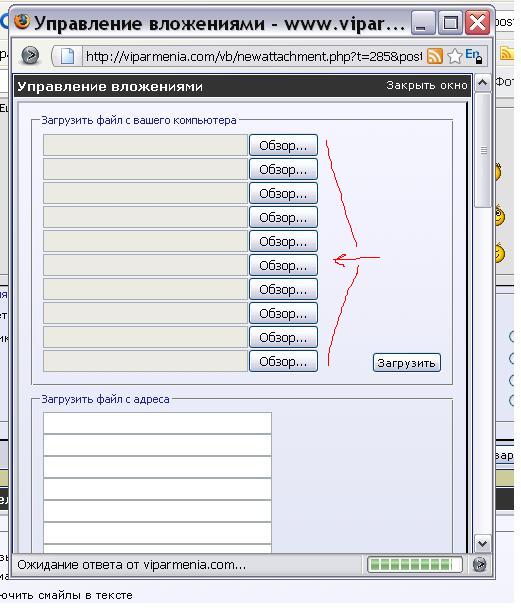This screenshot has width=521, height=609.
Task: Click the Загрузить файл с адреса label
Action: pos(105,399)
